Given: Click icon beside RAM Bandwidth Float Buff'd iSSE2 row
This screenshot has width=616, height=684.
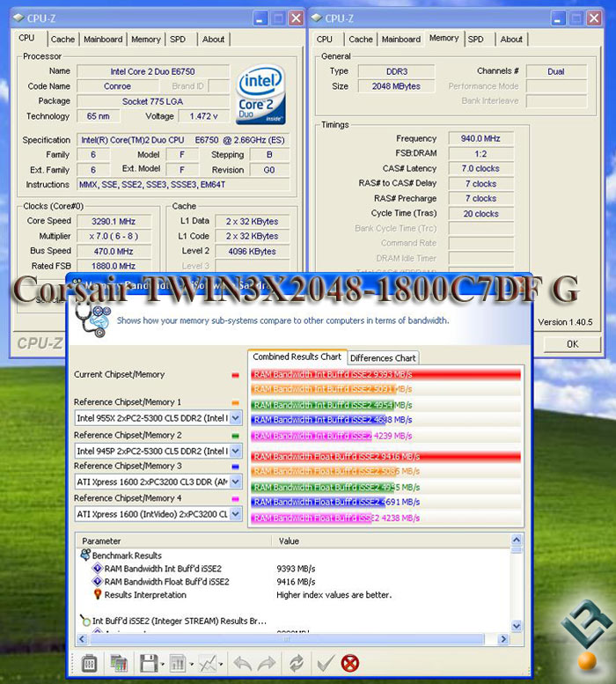Looking at the screenshot, I should (97, 582).
